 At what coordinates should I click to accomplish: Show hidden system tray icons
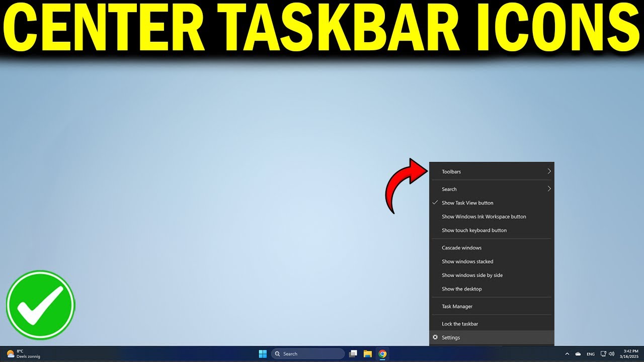568,354
